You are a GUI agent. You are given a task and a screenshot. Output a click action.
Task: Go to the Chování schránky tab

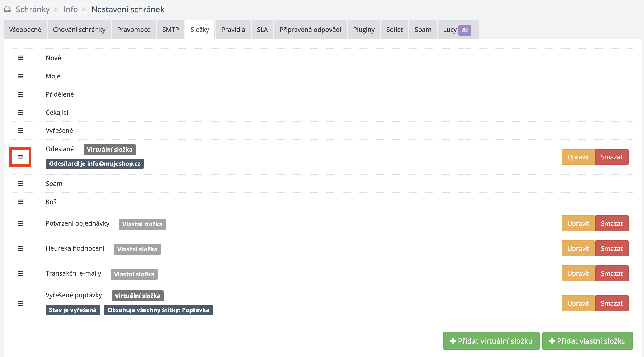[79, 30]
